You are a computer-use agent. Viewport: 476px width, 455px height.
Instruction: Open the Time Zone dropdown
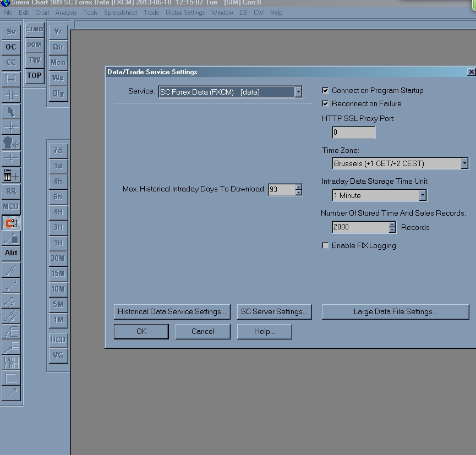[464, 163]
